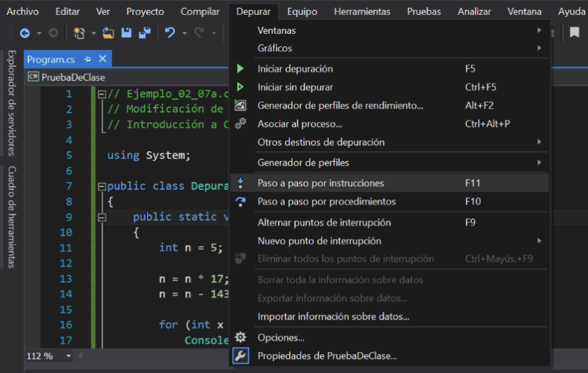The width and height of the screenshot is (588, 373).
Task: Select Iniciar sin depurar menu entry
Action: click(x=390, y=87)
